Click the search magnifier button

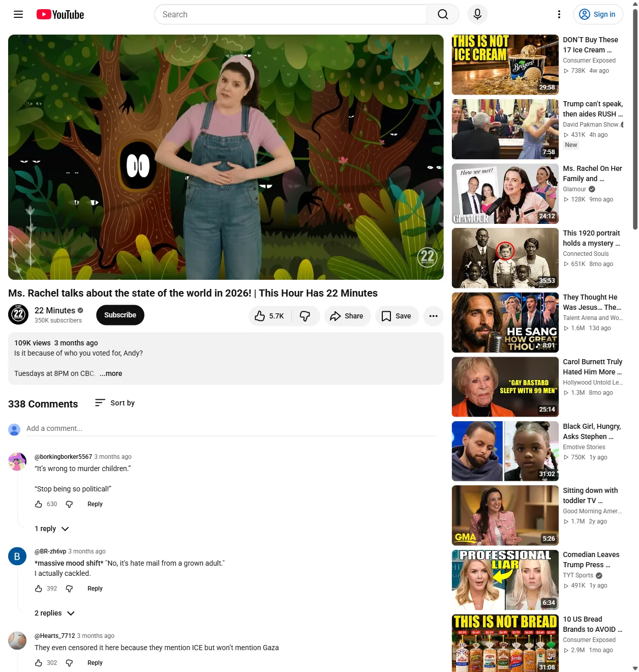click(443, 14)
